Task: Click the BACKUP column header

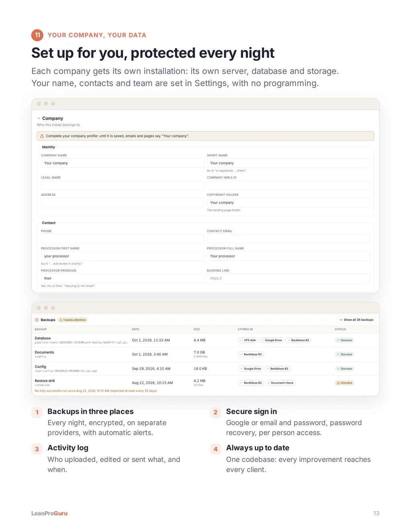Action: point(41,329)
